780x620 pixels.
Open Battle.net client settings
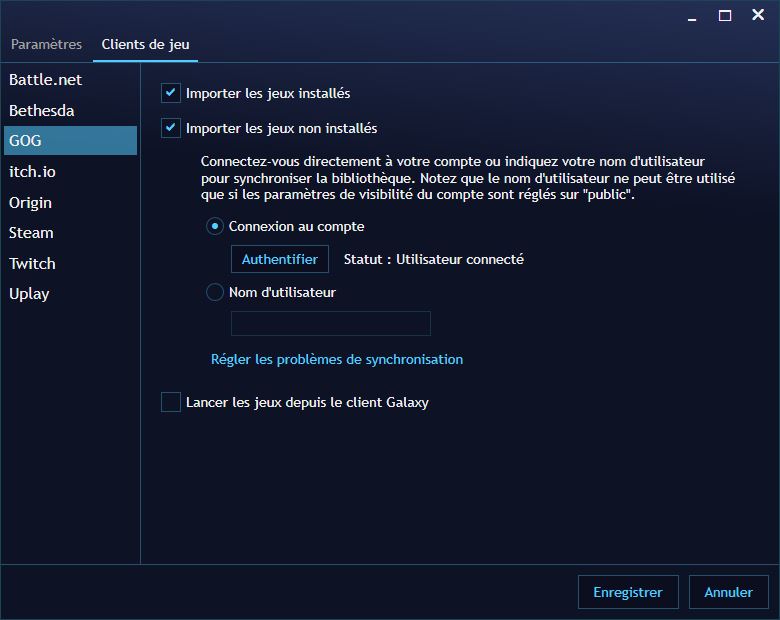[x=70, y=80]
